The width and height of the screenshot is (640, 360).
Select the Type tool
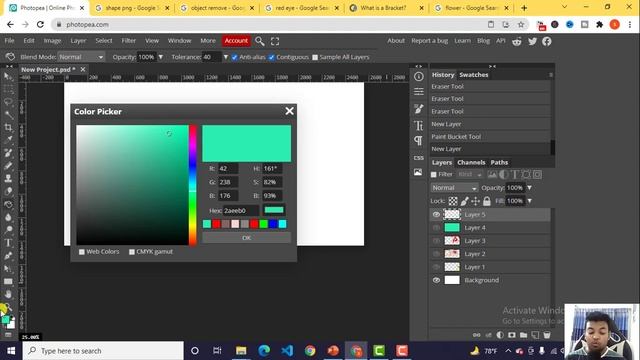(8, 243)
